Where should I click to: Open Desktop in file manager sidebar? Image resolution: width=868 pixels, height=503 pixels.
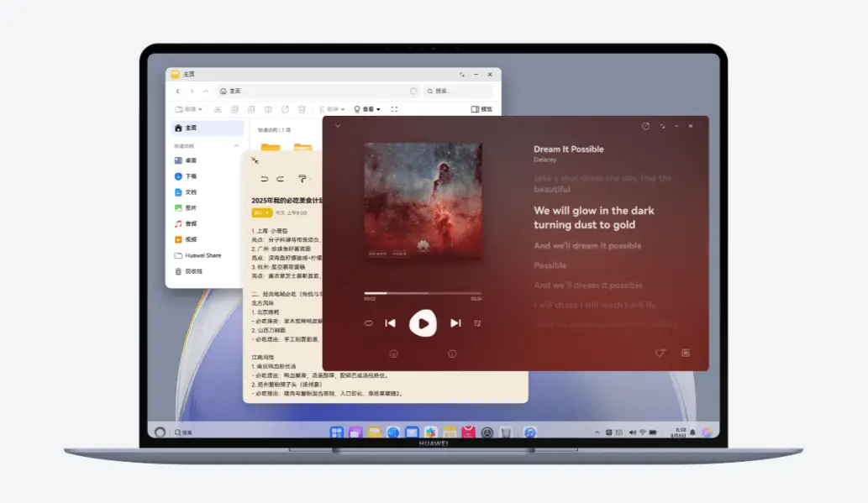(186, 160)
